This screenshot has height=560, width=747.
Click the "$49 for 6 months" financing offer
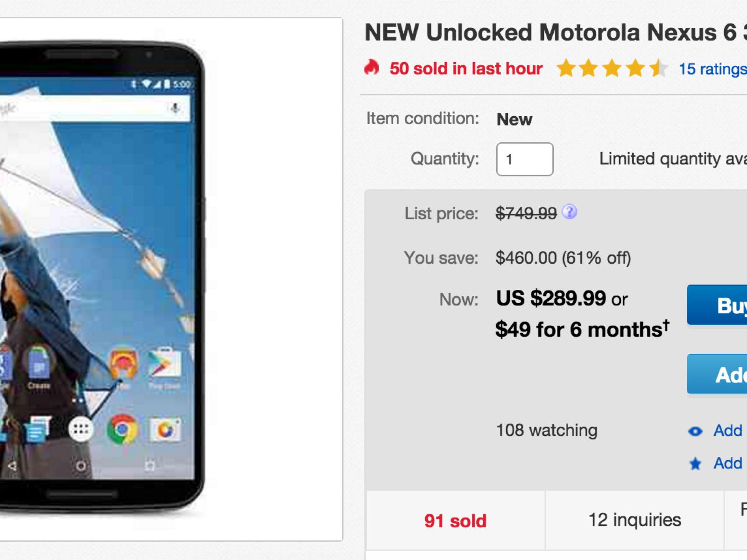click(x=582, y=329)
